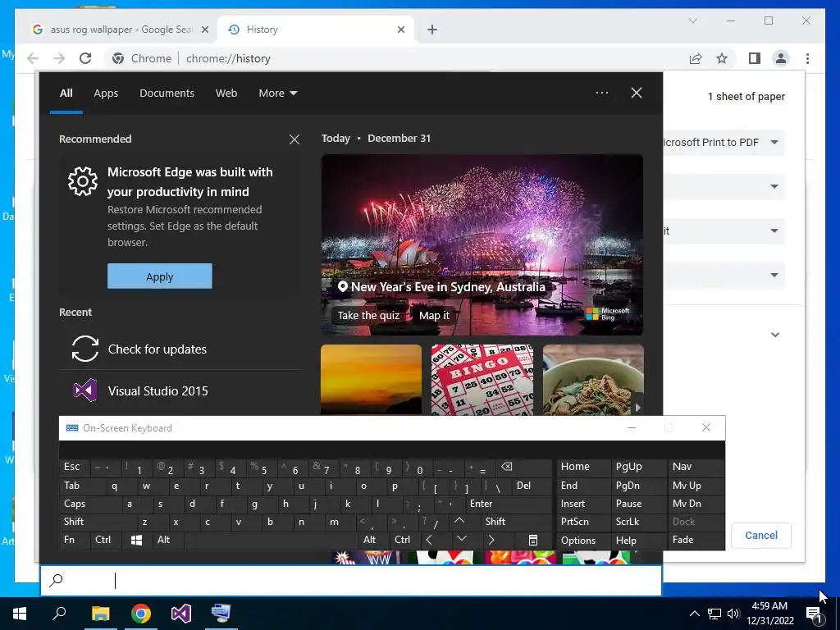
Task: Click the context menu key on keyboard
Action: [533, 540]
